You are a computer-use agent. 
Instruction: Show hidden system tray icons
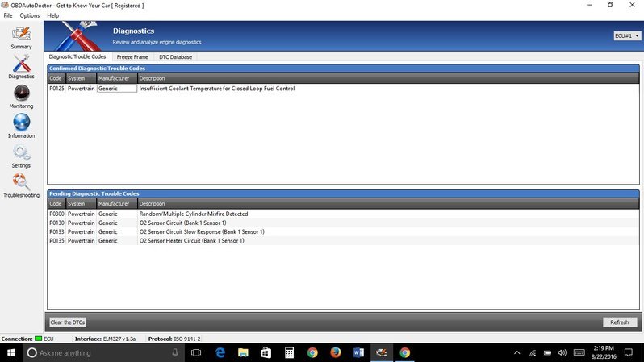(517, 352)
